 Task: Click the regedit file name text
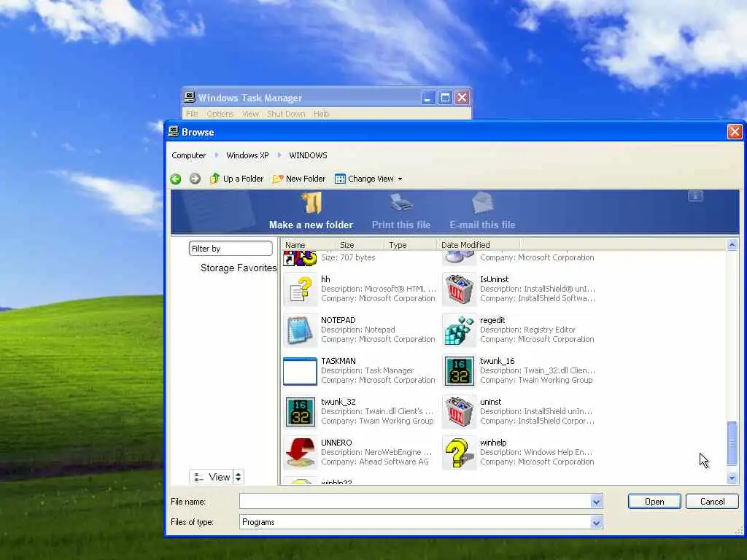pos(492,320)
